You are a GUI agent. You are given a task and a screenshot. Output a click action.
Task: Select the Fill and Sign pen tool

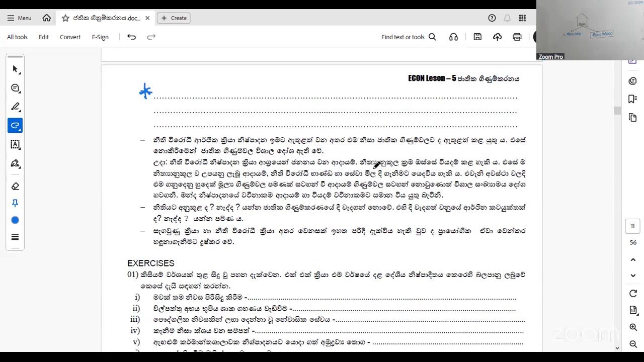(x=15, y=163)
